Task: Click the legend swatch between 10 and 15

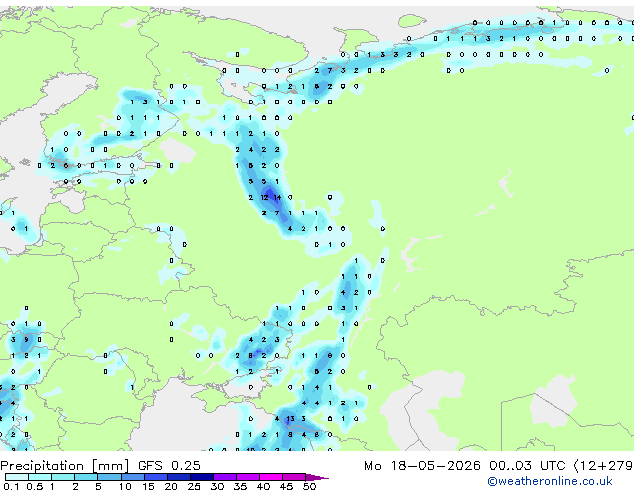Action: pos(133,477)
